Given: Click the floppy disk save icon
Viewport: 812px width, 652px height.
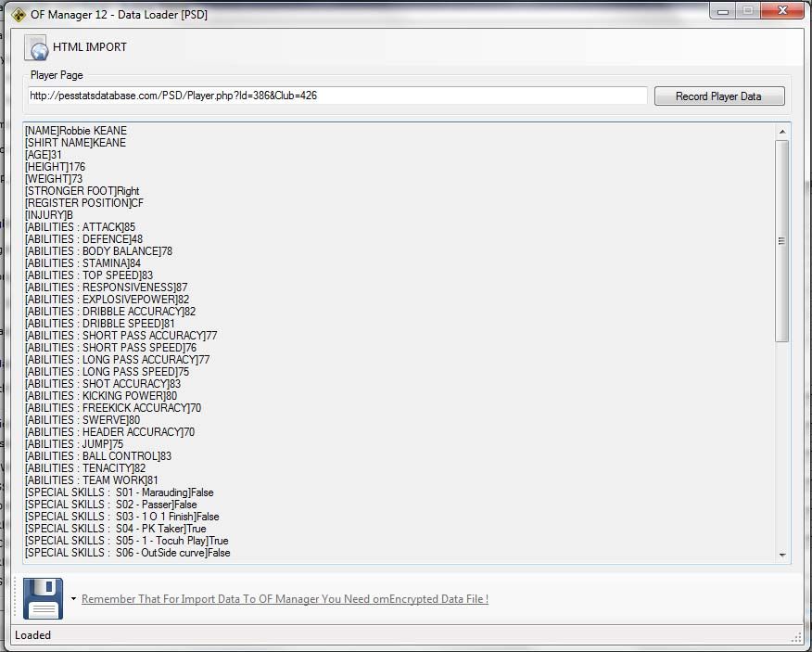Looking at the screenshot, I should [43, 598].
